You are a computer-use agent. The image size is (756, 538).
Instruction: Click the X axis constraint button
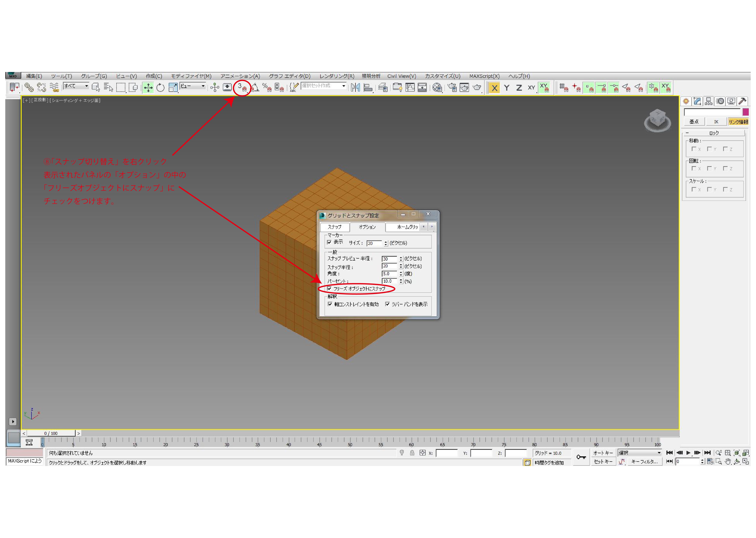coord(494,88)
